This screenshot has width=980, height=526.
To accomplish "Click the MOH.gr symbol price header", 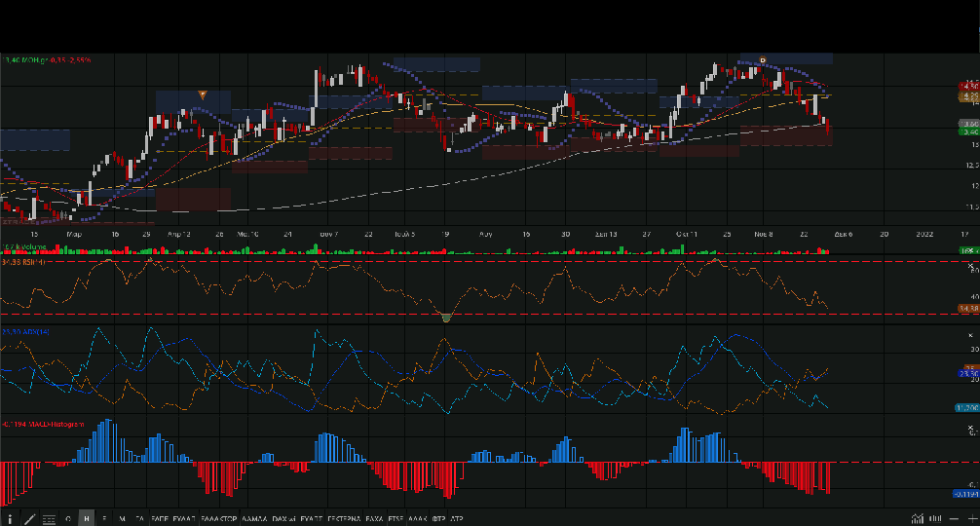I will [x=47, y=60].
